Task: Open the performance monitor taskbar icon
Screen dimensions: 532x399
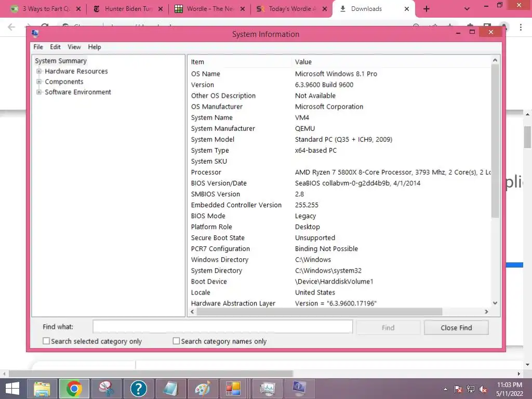Action: 268,389
